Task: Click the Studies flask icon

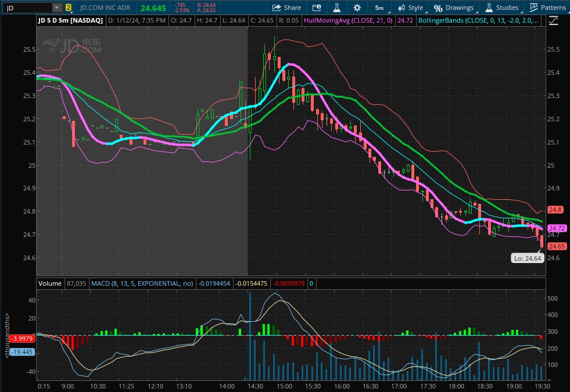Action: 489,8
